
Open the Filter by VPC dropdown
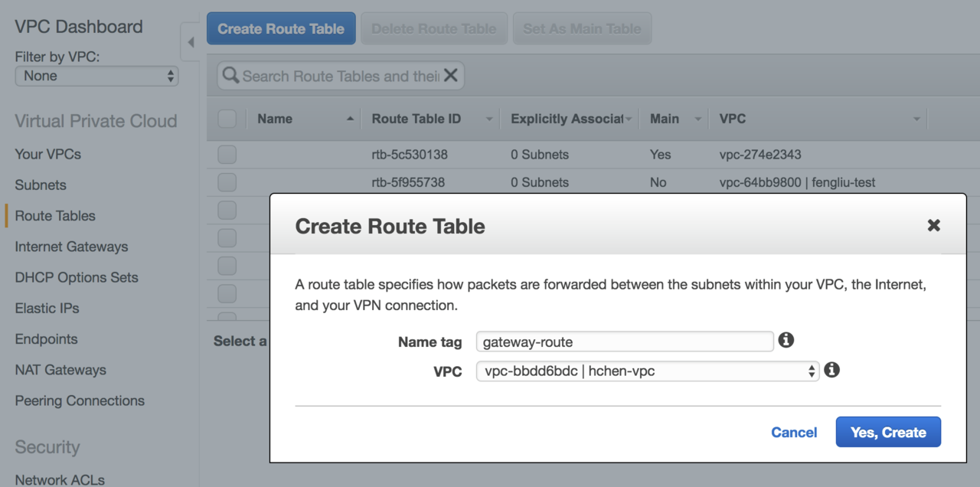coord(96,76)
